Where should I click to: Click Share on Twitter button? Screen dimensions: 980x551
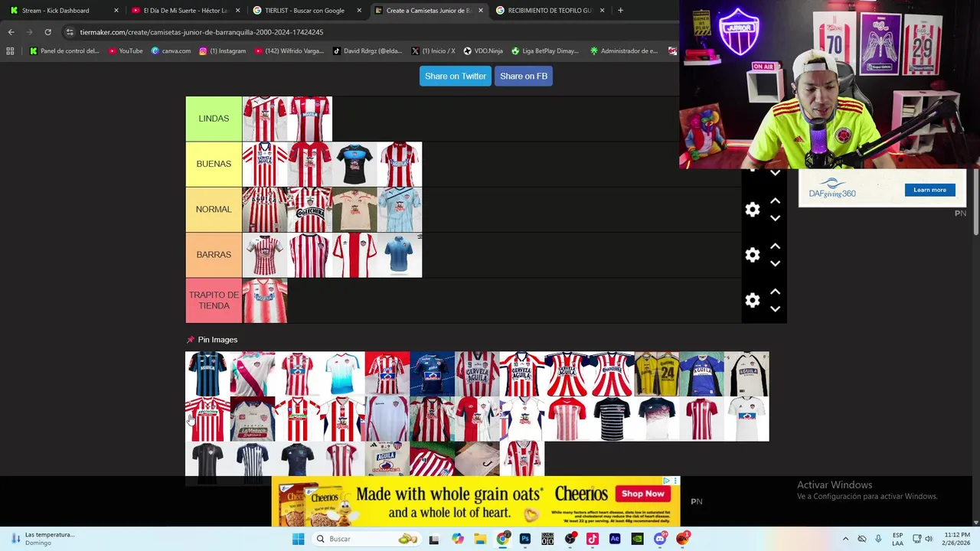pyautogui.click(x=456, y=76)
